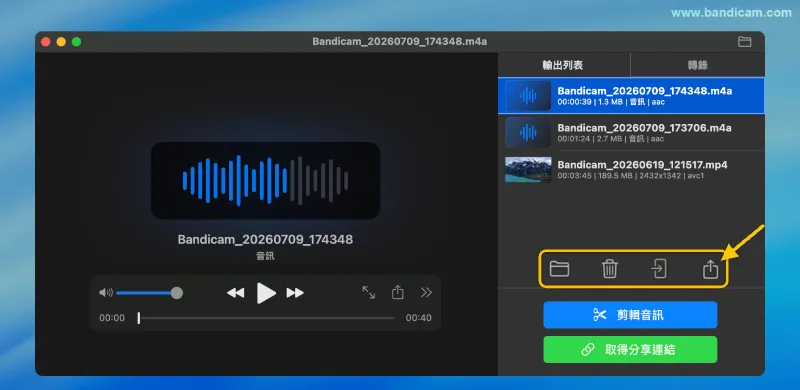The height and width of the screenshot is (390, 800).
Task: Click the yellow minimize window button
Action: click(x=61, y=42)
